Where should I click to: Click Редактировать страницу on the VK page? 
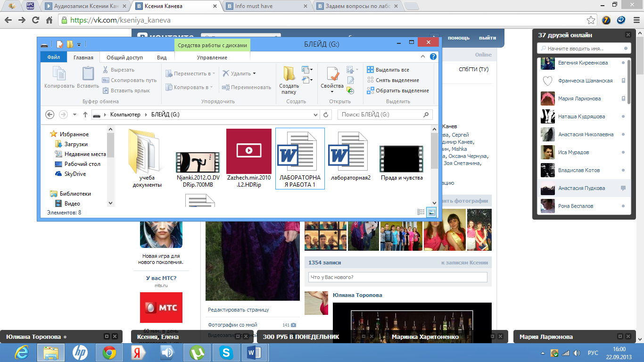(239, 310)
